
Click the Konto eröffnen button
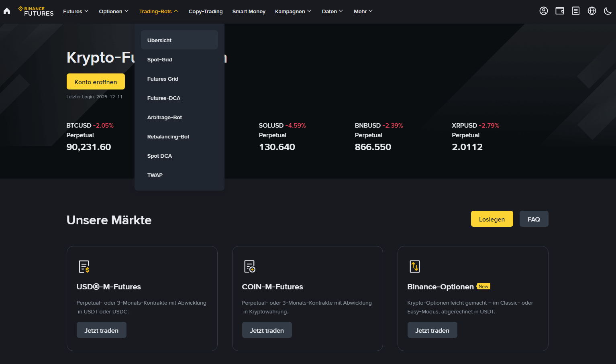point(96,81)
